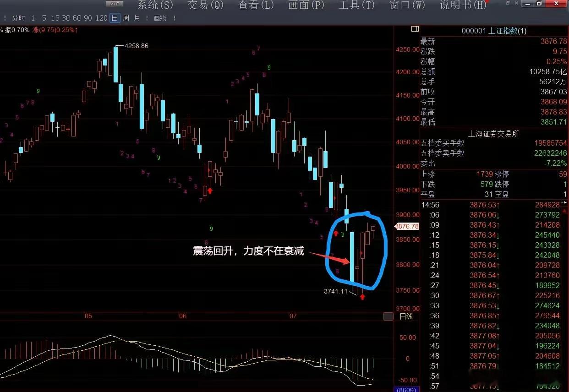569x392 pixels.
Task: Click the 委比 value -7.22%
Action: click(x=555, y=163)
